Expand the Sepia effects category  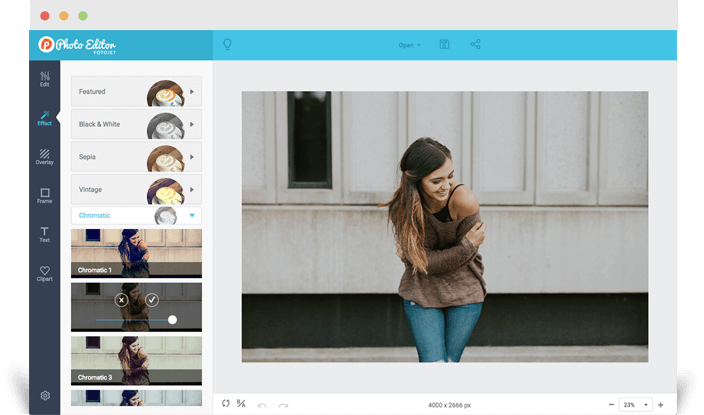tap(136, 157)
